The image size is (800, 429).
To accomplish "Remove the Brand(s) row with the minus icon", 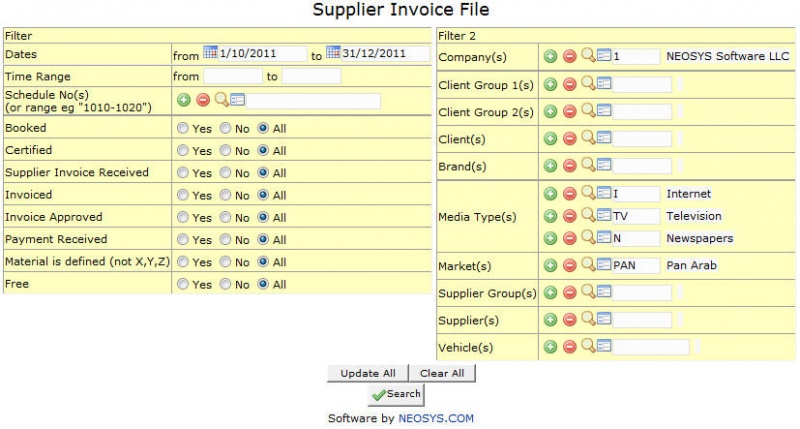I will click(x=569, y=165).
